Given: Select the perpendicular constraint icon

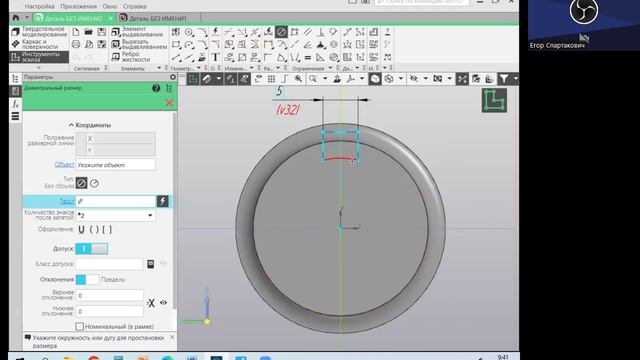Looking at the screenshot, I should point(320,32).
